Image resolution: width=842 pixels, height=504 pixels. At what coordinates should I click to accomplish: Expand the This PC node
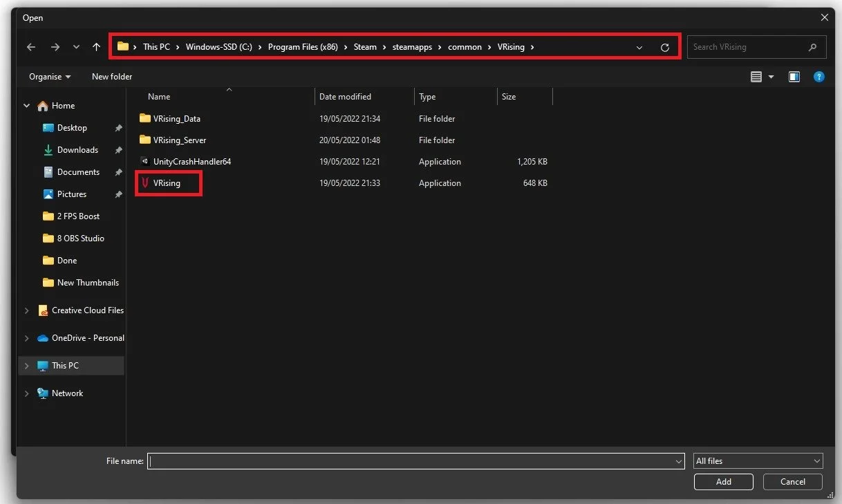(x=27, y=366)
